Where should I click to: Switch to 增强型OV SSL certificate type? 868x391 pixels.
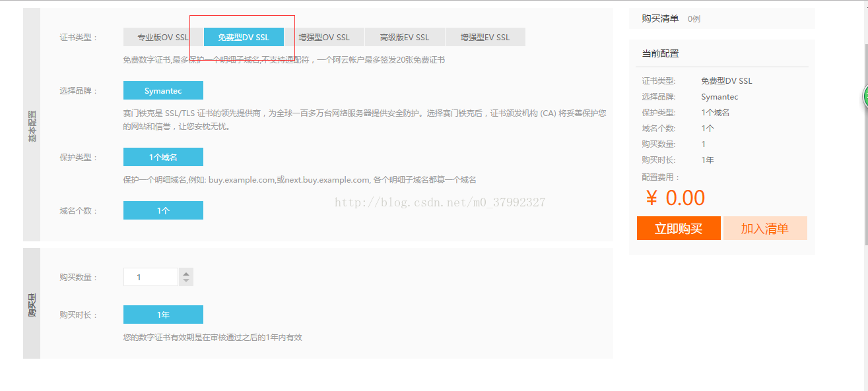(x=324, y=37)
